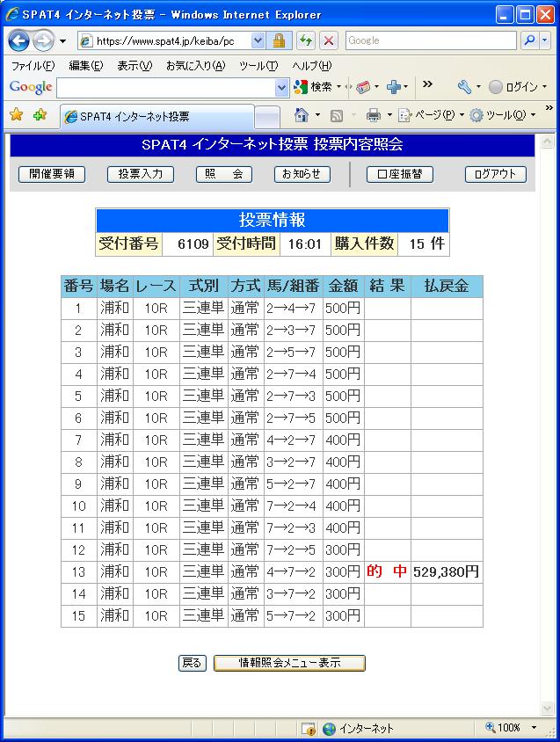Click the お知らせ button
This screenshot has width=560, height=742.
pos(302,174)
